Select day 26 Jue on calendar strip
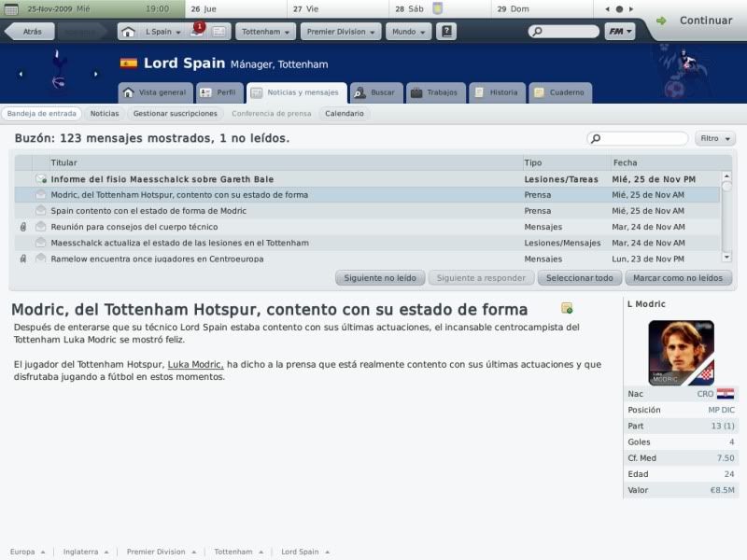Viewport: 747px width, 560px height. tap(236, 9)
